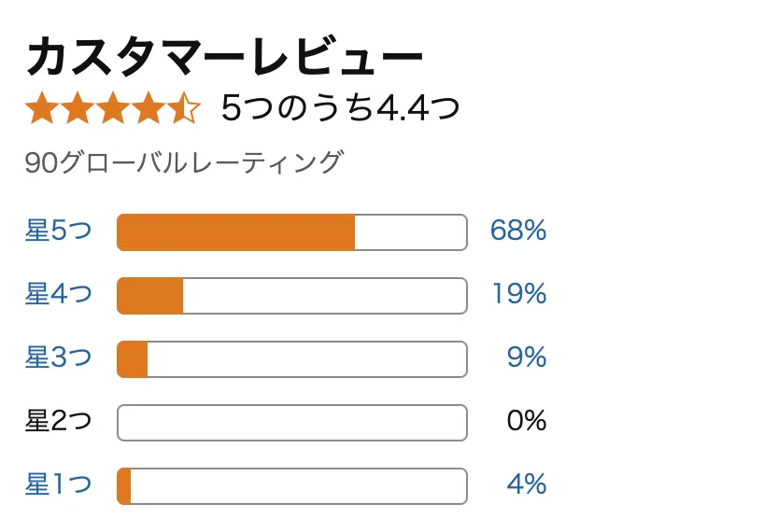This screenshot has width=764, height=532.
Task: Select the 68% percentage link
Action: 518,231
